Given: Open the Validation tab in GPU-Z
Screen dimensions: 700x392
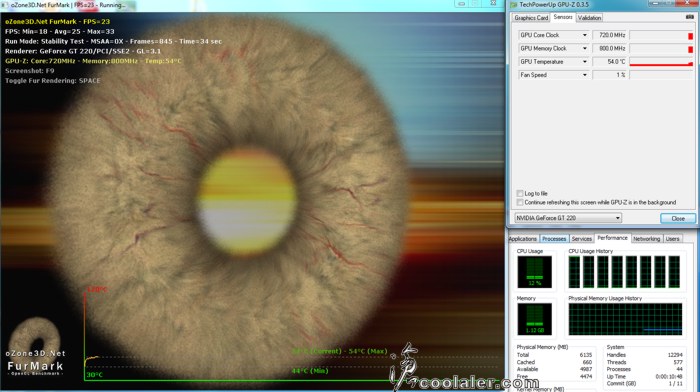Looking at the screenshot, I should [589, 18].
